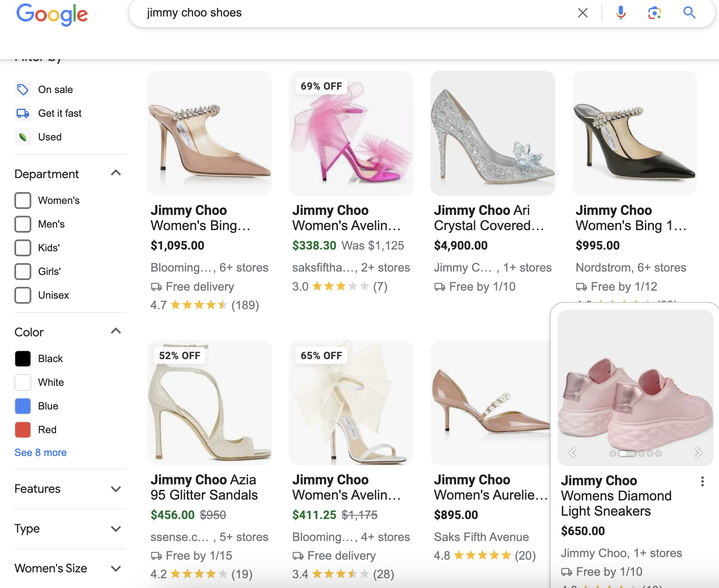
Task: Click the Used leaf icon
Action: click(x=23, y=137)
